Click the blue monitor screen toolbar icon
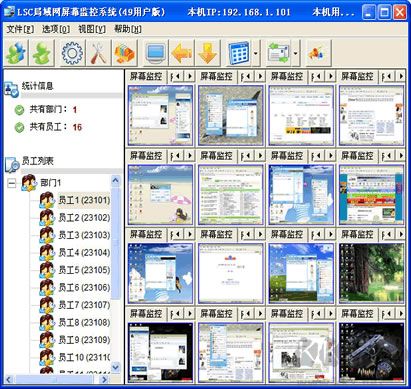Viewport: 411px width, 389px height. click(156, 53)
